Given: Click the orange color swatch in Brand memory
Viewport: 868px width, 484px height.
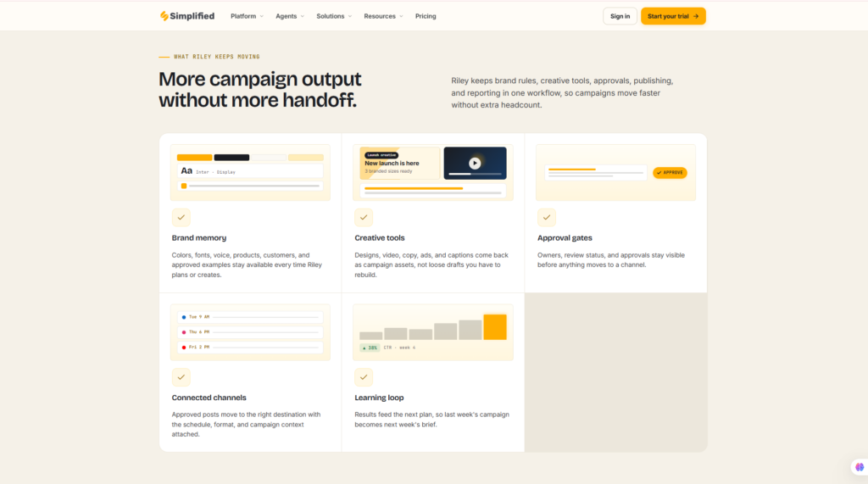Looking at the screenshot, I should (x=194, y=158).
